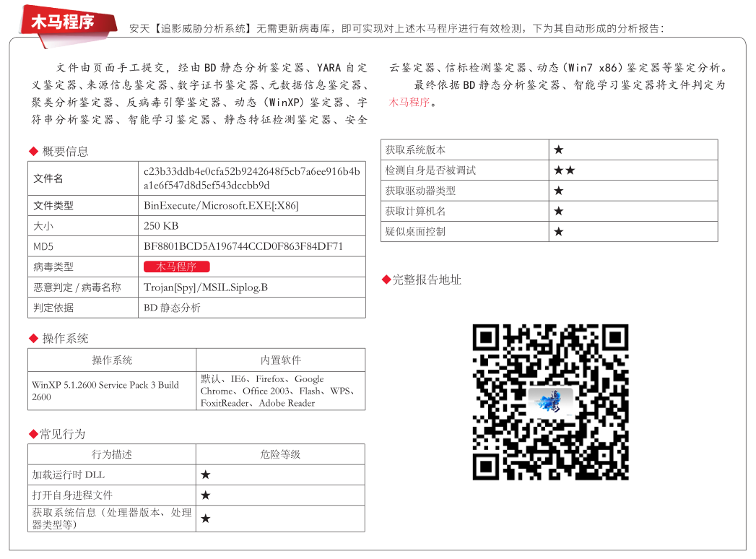Select the 疑似桌面控制 behavior text
This screenshot has height=559, width=756.
coord(416,232)
